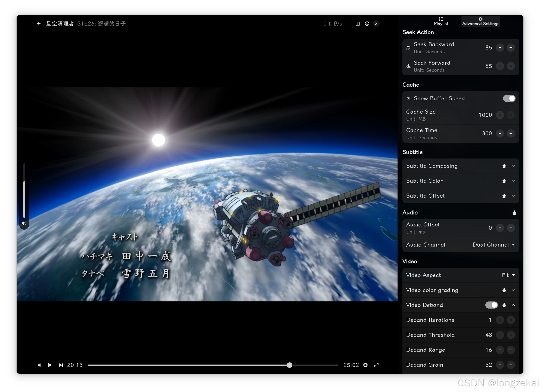
Task: Expand the Subtitle Composing section
Action: coord(513,166)
